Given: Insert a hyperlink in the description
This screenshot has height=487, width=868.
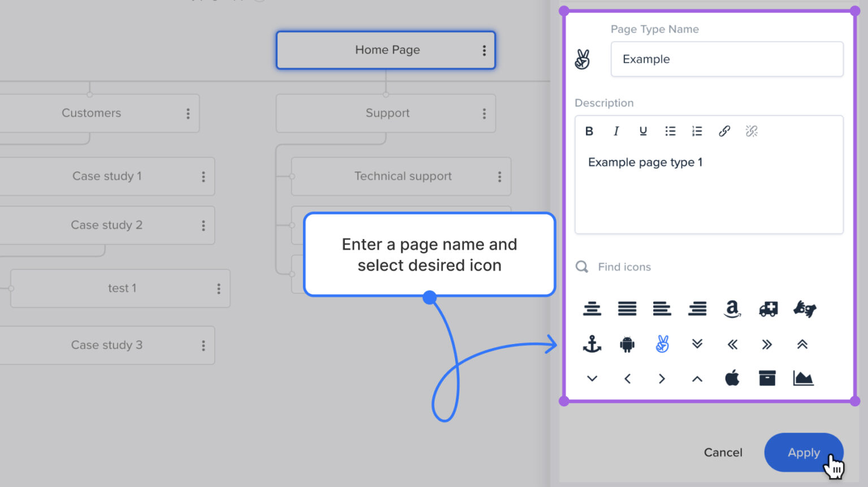Looking at the screenshot, I should coord(724,131).
